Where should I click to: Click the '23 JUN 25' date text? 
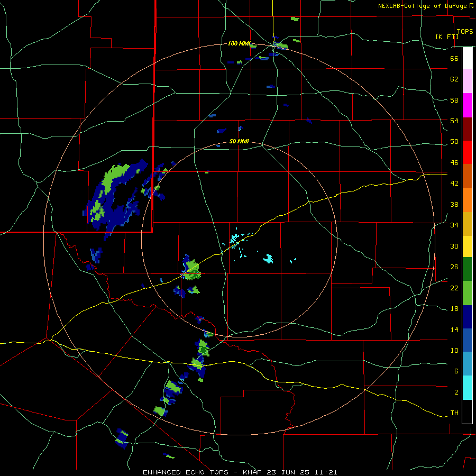point(288,472)
